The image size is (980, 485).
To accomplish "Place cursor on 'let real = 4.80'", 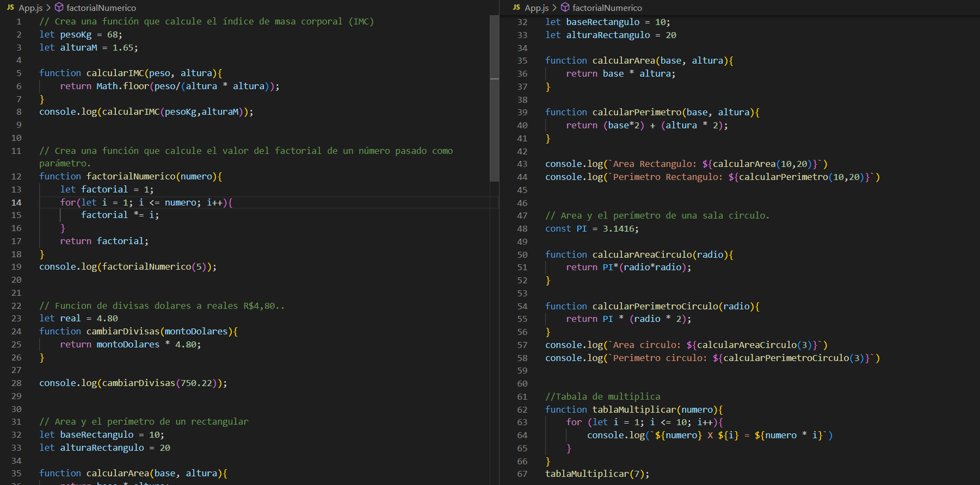I will 78,319.
